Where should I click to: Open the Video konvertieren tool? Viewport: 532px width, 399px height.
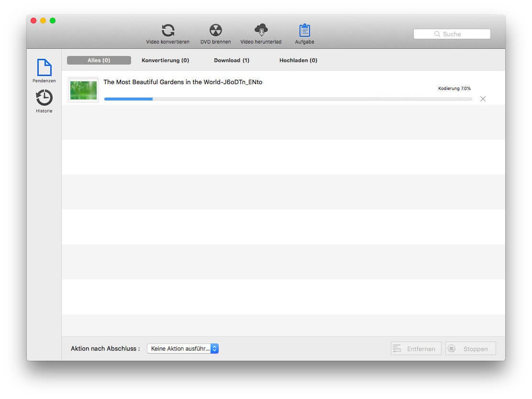[x=167, y=34]
